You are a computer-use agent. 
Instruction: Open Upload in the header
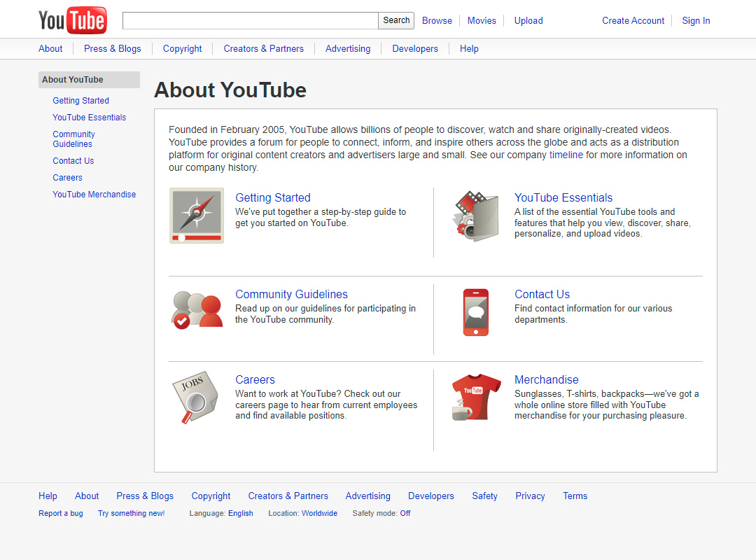[528, 21]
